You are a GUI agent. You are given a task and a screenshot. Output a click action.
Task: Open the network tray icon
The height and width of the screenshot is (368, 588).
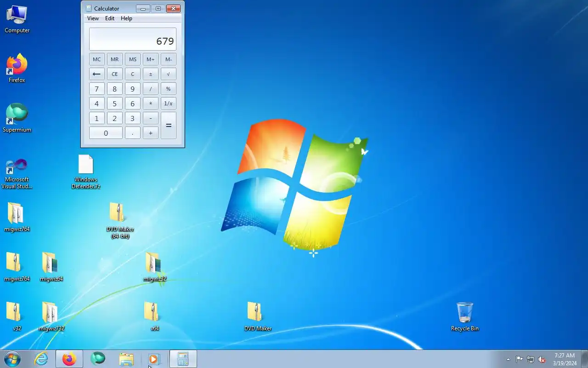[531, 359]
